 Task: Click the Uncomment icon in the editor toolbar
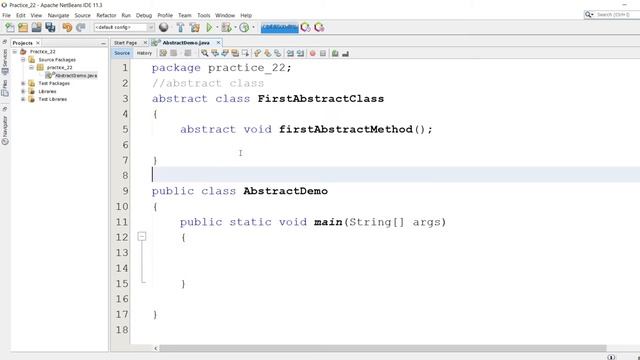(345, 53)
